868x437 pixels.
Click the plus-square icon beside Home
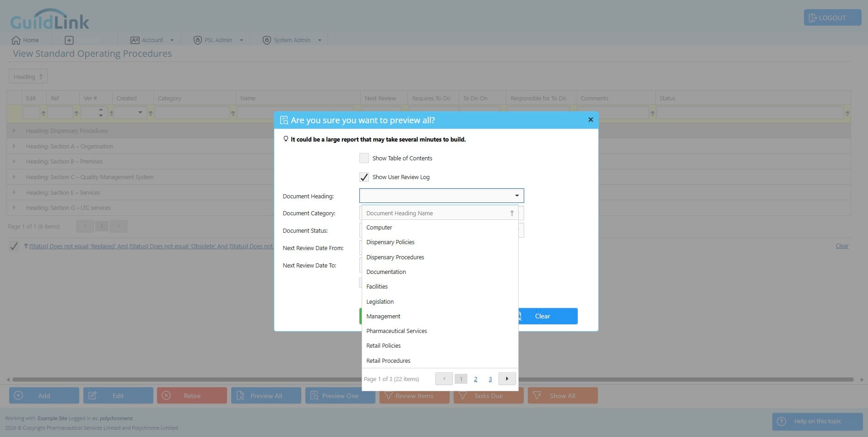[69, 40]
